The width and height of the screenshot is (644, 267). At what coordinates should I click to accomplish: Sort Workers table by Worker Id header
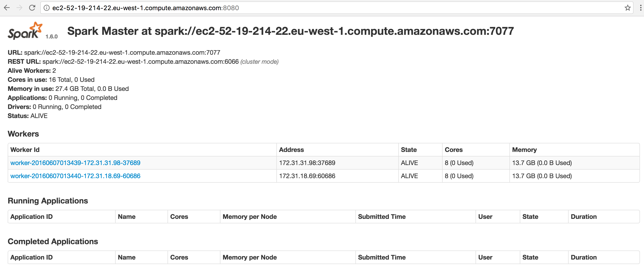point(25,150)
